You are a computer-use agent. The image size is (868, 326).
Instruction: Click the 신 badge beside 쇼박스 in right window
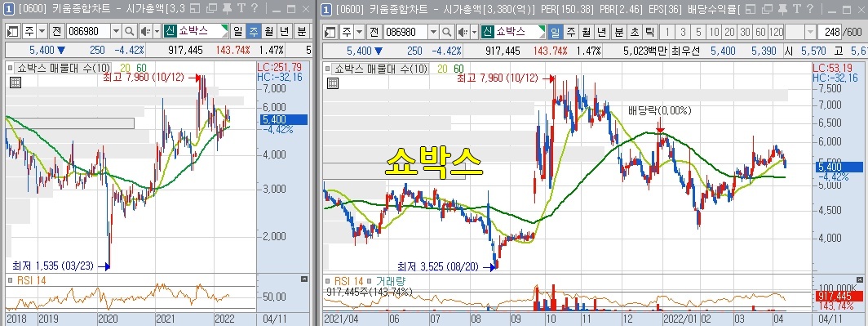point(487,32)
